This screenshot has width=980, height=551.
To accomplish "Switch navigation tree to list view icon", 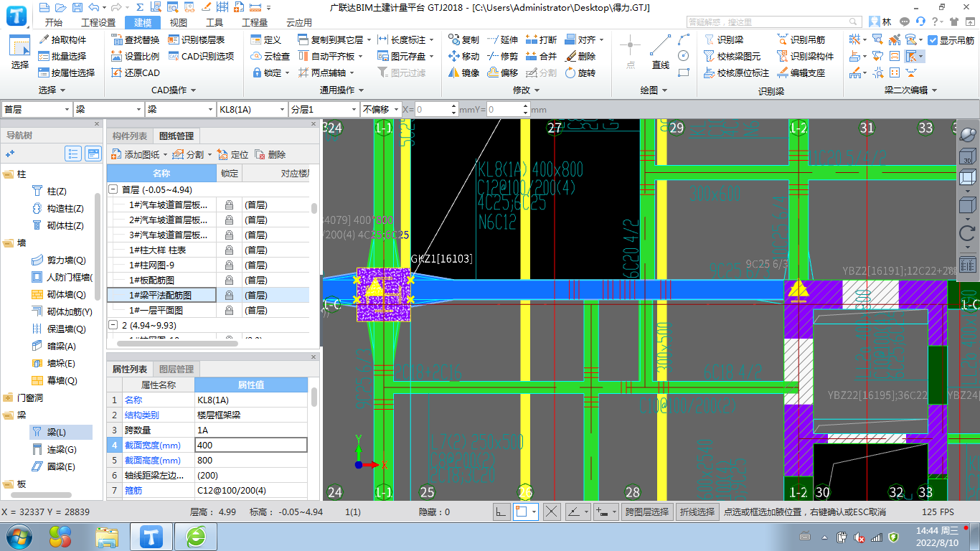I will 73,154.
